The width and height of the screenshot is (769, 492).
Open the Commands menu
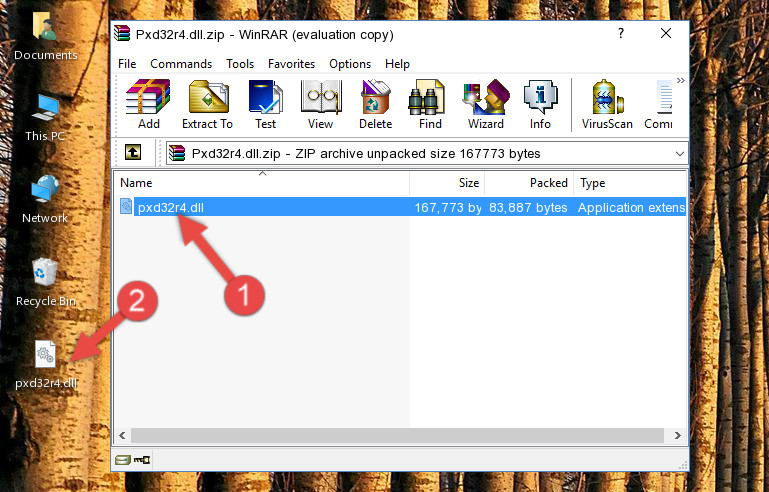(181, 64)
